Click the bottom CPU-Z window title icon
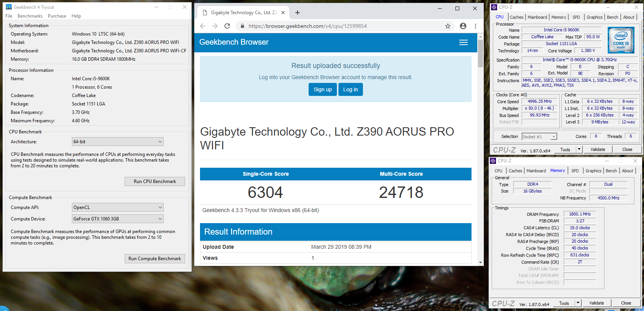Viewport: 644px width, 311px height. click(493, 160)
